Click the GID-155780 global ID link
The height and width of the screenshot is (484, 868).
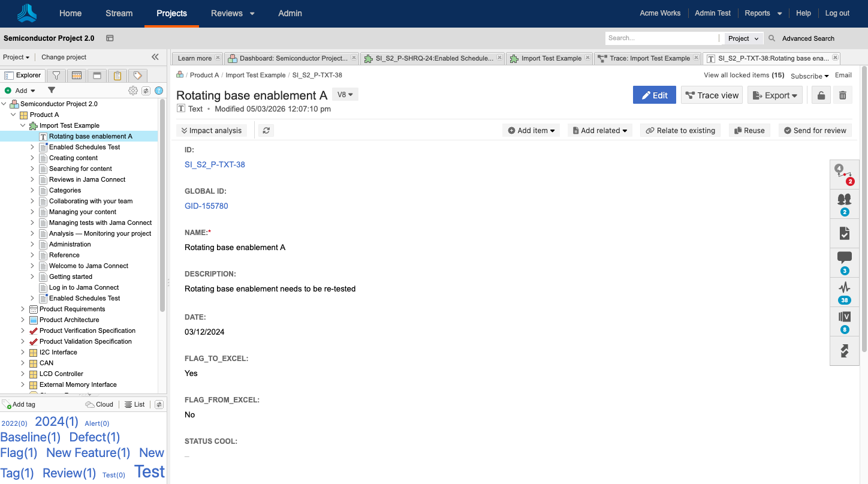(206, 206)
